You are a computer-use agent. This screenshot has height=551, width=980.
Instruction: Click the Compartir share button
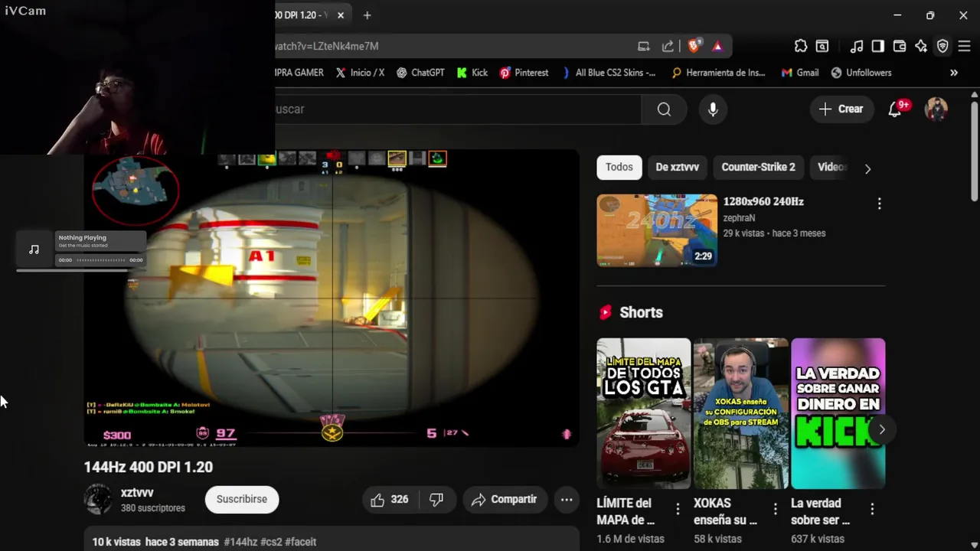tap(505, 499)
